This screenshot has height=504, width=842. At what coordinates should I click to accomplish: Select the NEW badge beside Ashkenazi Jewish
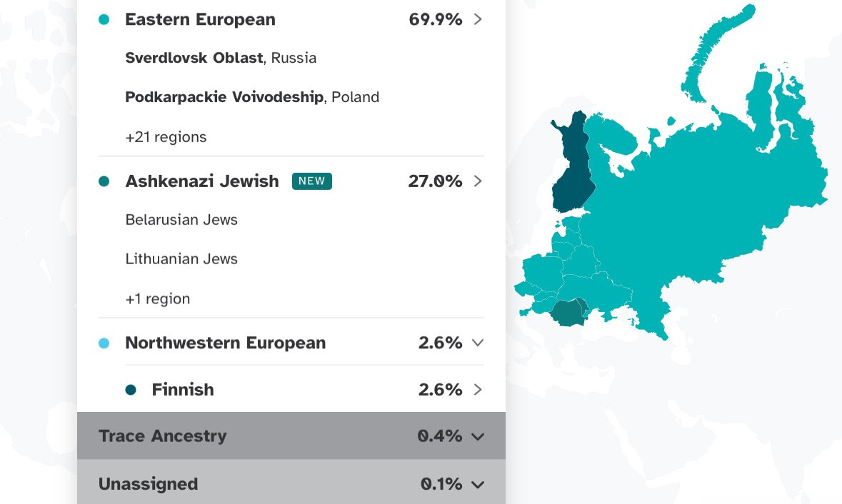tap(312, 181)
